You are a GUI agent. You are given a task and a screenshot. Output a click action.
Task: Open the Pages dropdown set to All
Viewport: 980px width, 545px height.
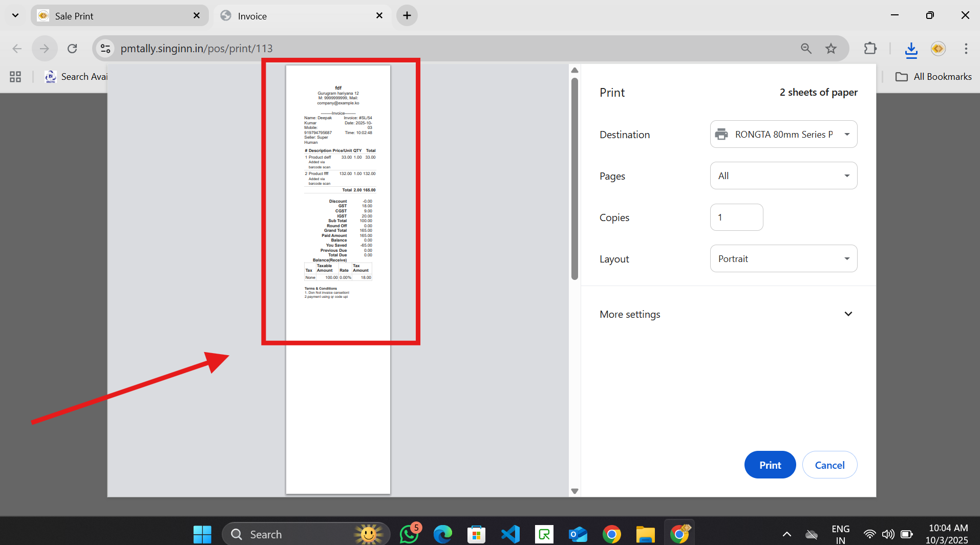pyautogui.click(x=783, y=176)
